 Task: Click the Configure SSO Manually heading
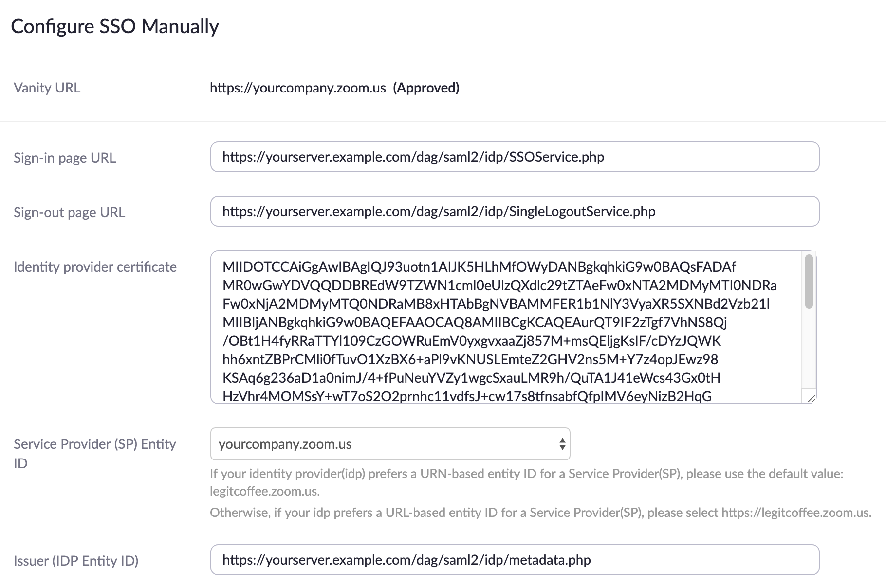click(x=115, y=26)
